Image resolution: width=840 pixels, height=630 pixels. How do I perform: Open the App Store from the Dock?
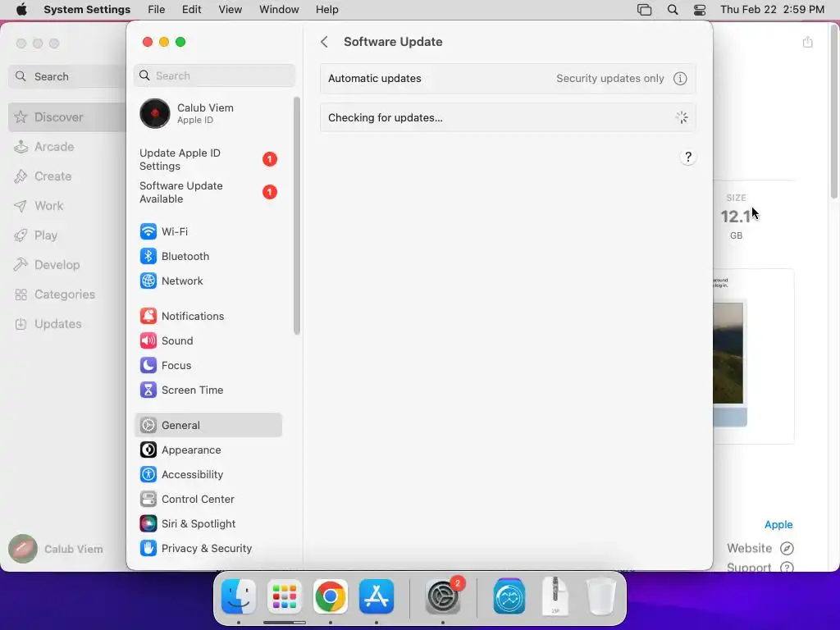tap(377, 596)
